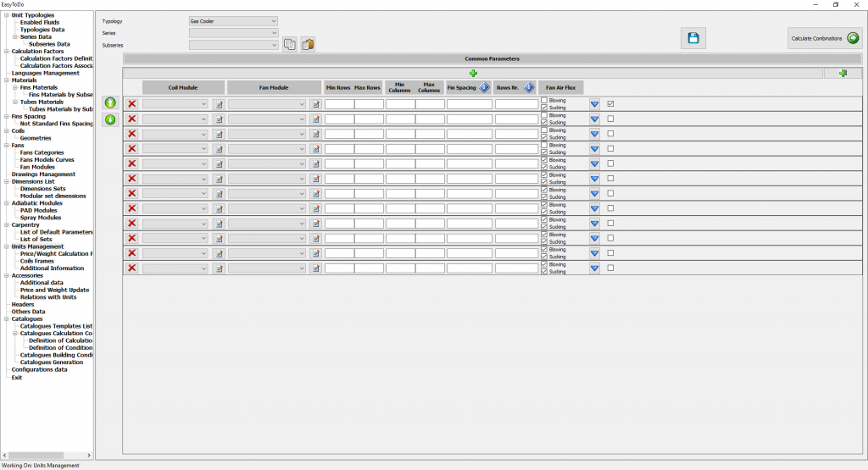Select Fan Modules in the tree
This screenshot has height=470, width=868.
click(x=36, y=167)
